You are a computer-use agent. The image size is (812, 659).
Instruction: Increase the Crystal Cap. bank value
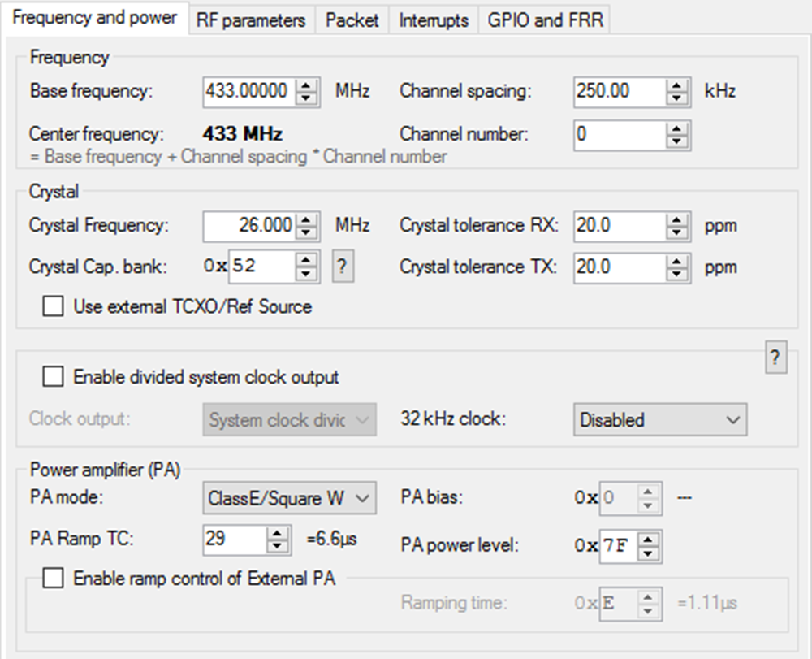click(305, 260)
